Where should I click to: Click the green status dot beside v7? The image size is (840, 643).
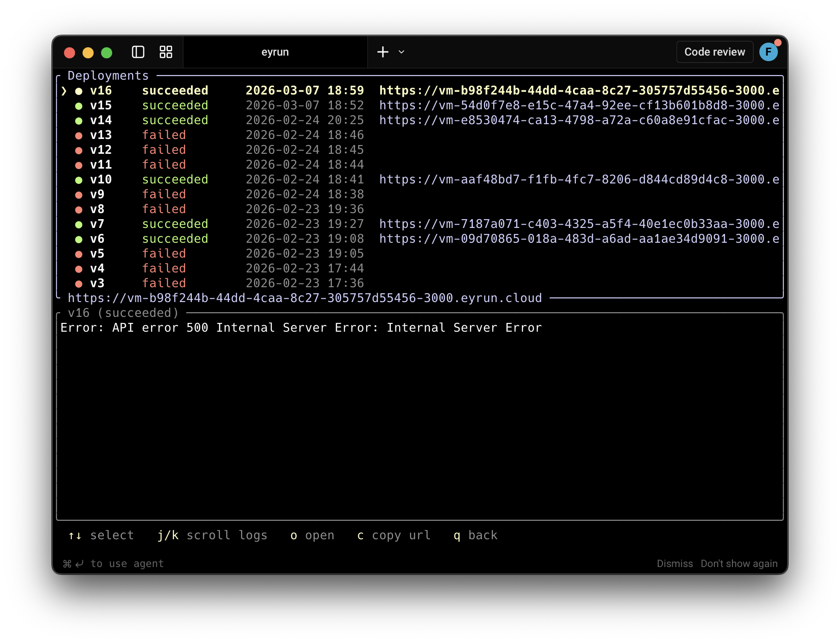[x=78, y=224]
